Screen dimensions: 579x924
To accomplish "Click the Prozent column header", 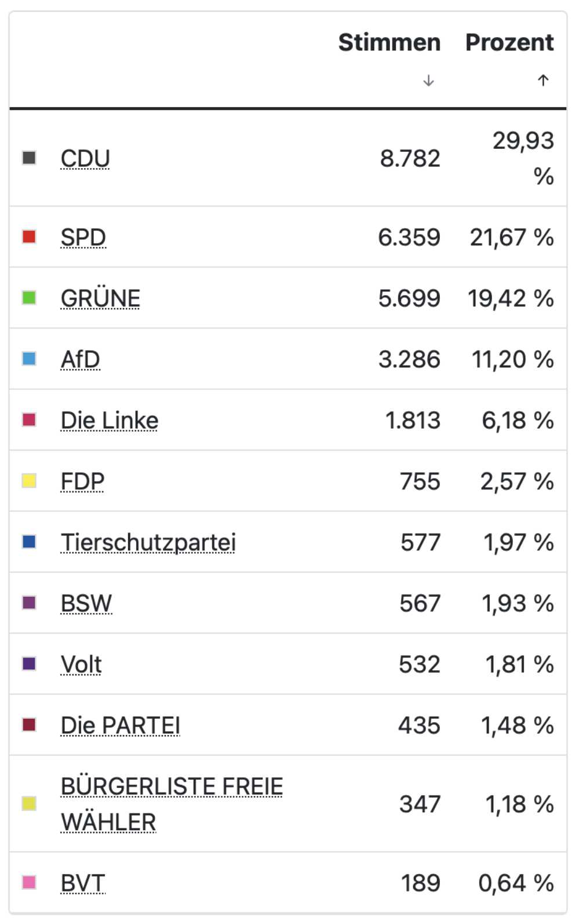I will tap(510, 42).
